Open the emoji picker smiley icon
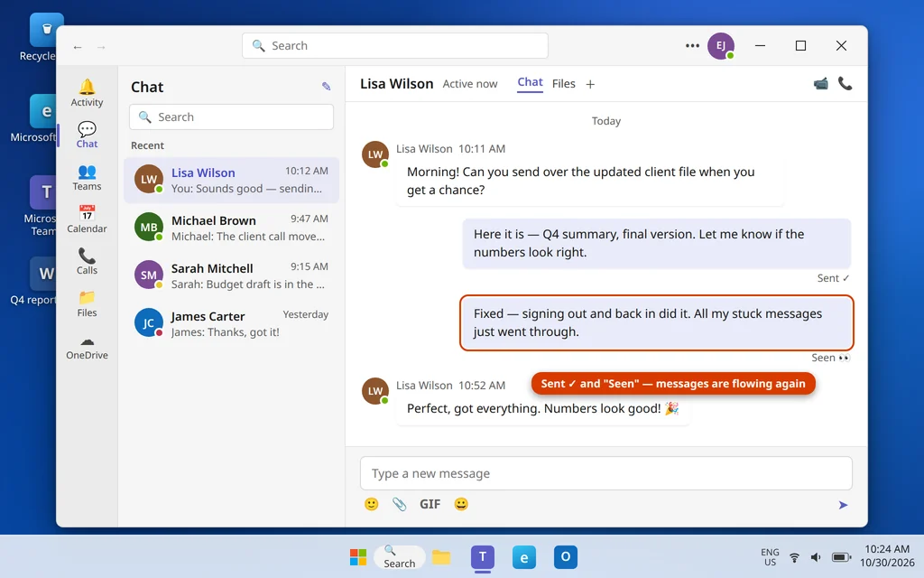 tap(371, 504)
